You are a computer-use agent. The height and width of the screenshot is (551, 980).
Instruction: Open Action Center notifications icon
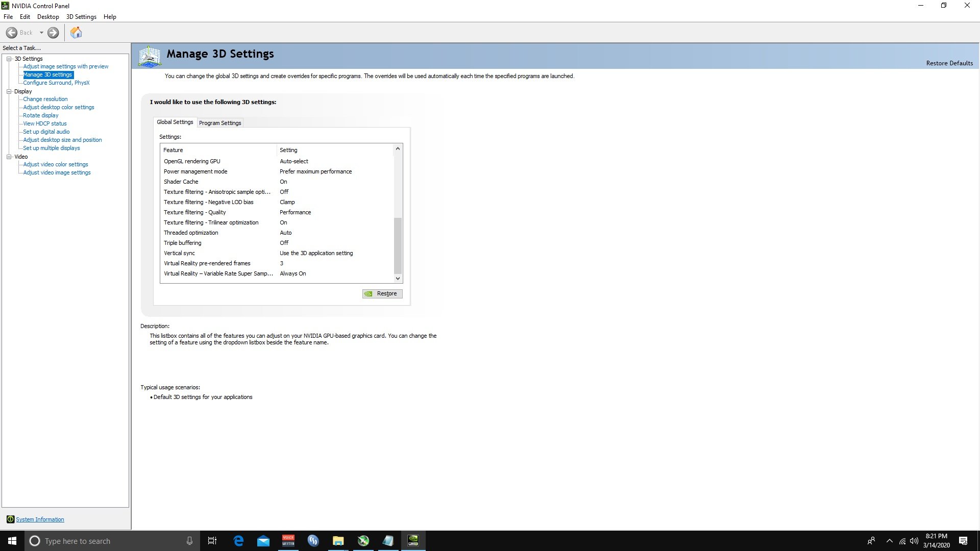point(963,541)
